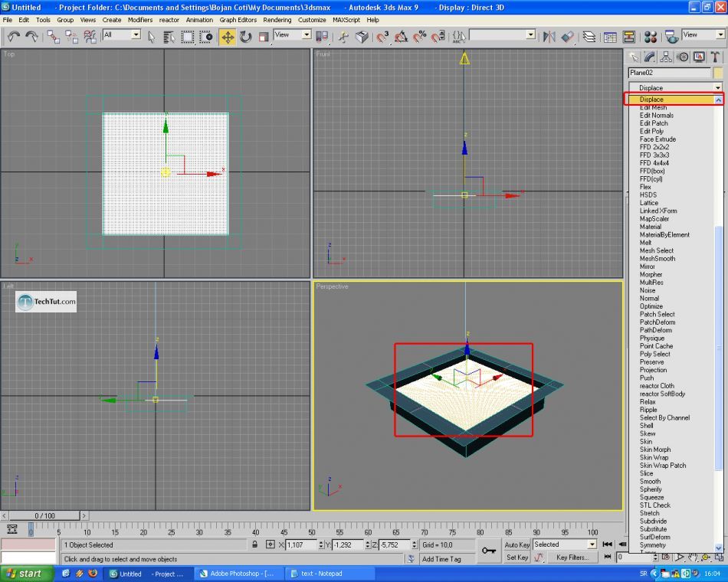Click the Use Pivot Point Center icon
Screen dimensions: 728x582
point(321,37)
